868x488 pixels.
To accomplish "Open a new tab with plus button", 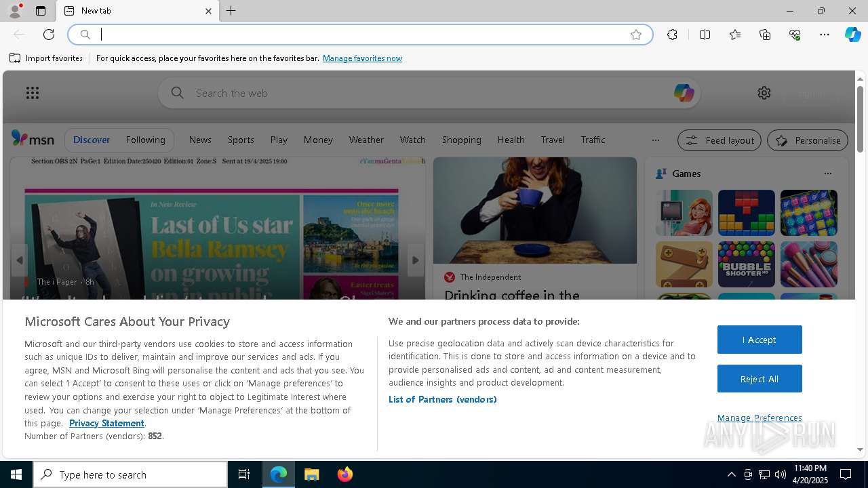I will (x=231, y=11).
